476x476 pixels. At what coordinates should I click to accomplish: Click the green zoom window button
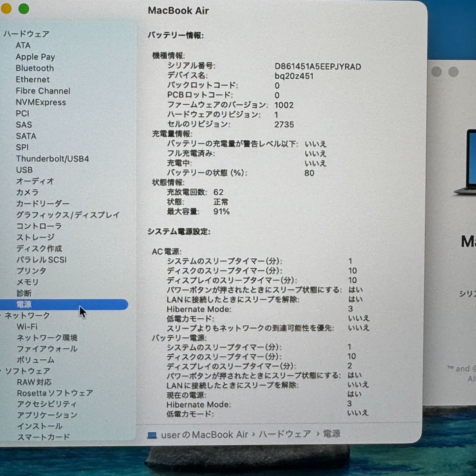tap(24, 9)
